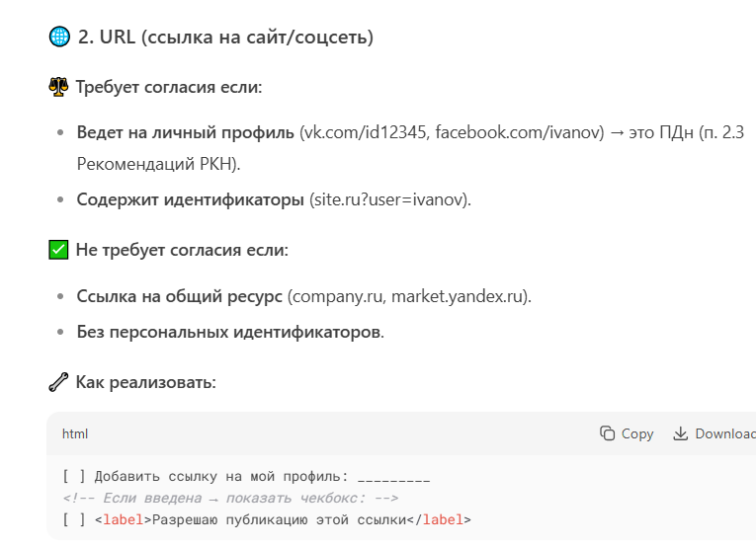Click the checkbox brackets before Добавить ссылку
756x548 pixels.
74,476
